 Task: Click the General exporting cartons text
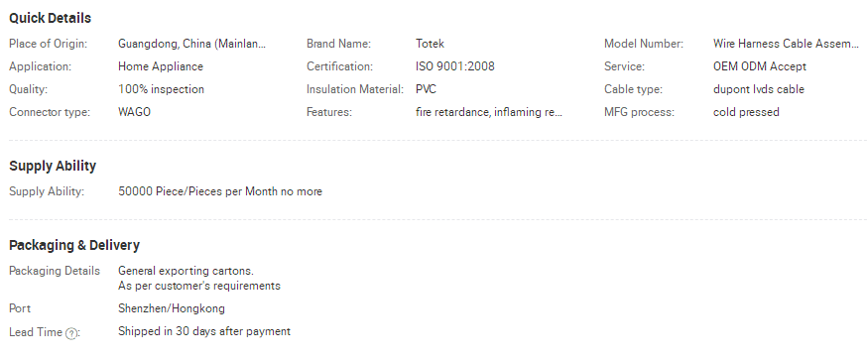pos(186,271)
